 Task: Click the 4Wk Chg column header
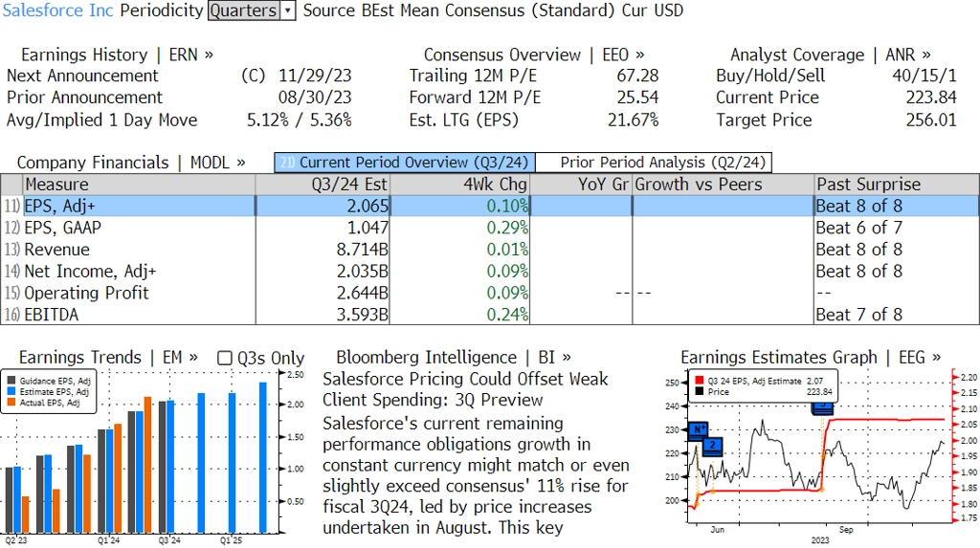point(460,185)
